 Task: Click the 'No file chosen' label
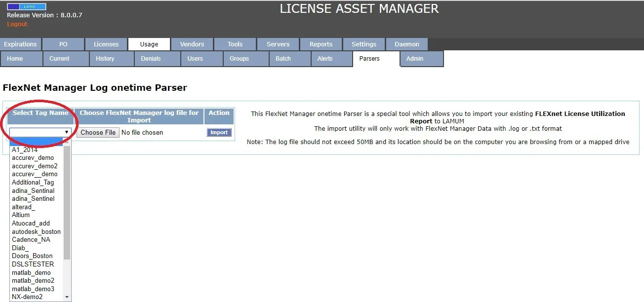point(142,132)
